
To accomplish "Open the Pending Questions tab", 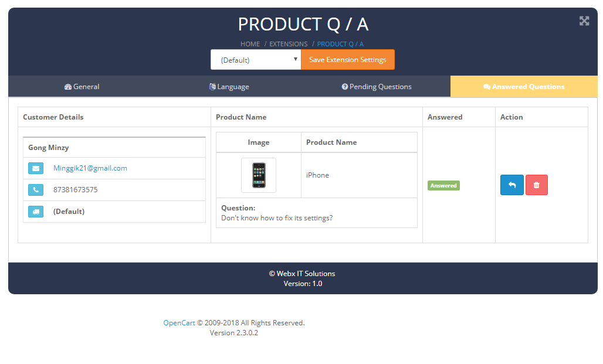I will [x=377, y=87].
